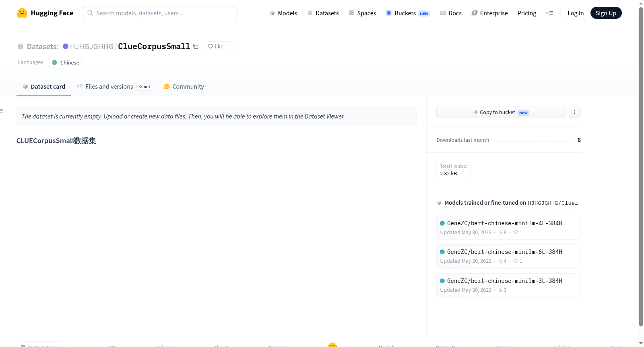Copy dataset name with the copy icon

(196, 46)
